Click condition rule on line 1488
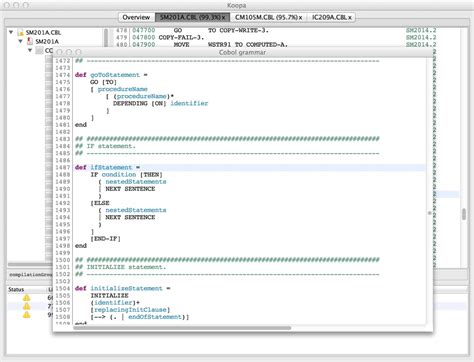This screenshot has height=362, width=474. pos(119,175)
